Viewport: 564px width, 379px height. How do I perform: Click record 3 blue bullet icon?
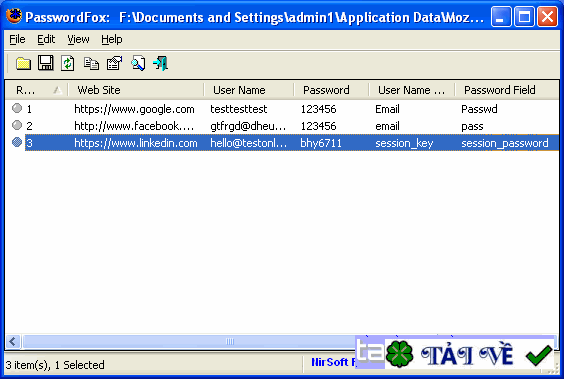click(17, 142)
